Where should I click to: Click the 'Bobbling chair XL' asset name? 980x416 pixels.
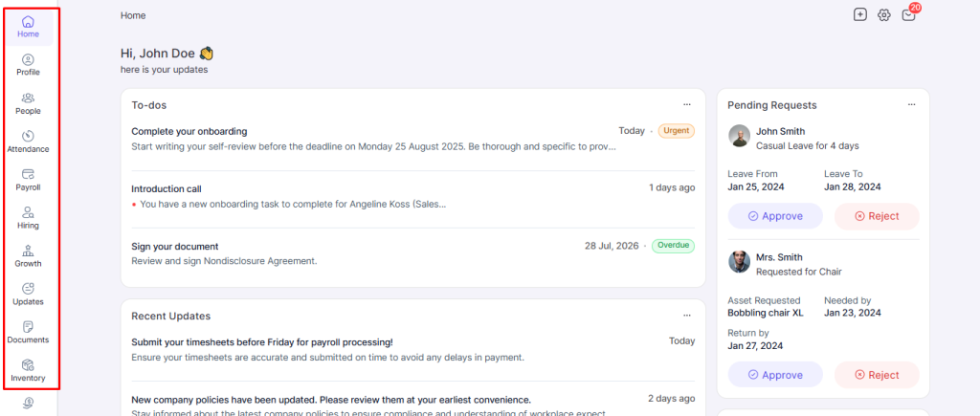tap(766, 313)
